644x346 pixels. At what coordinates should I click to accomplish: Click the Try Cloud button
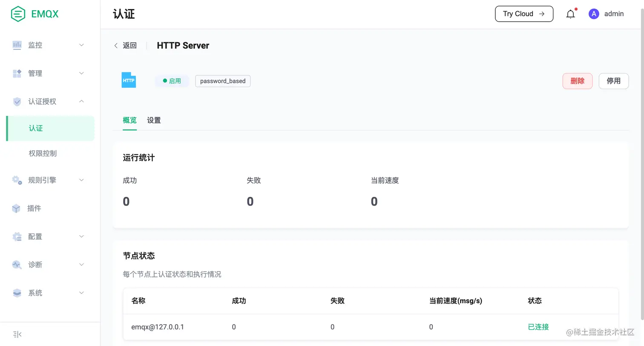click(524, 14)
